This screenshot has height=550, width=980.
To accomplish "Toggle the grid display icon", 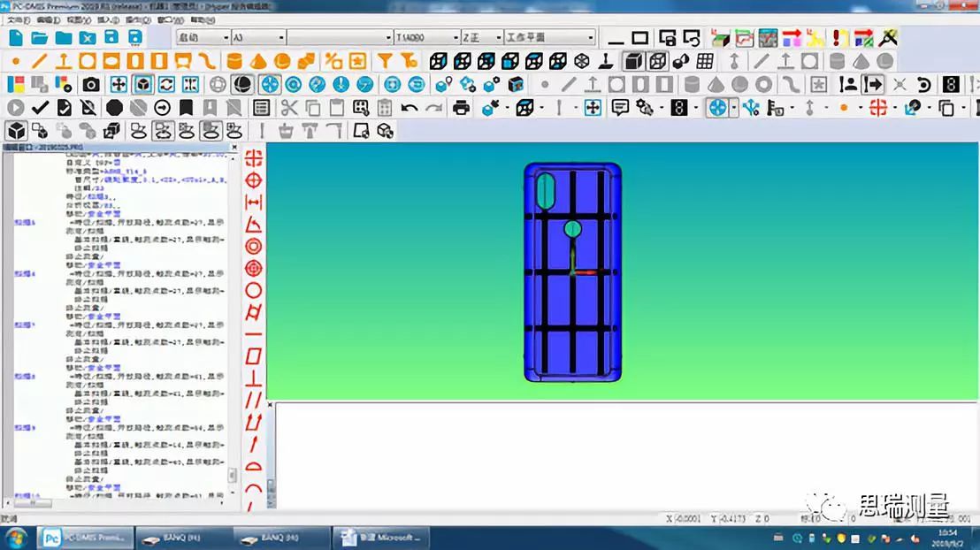I will click(x=705, y=61).
